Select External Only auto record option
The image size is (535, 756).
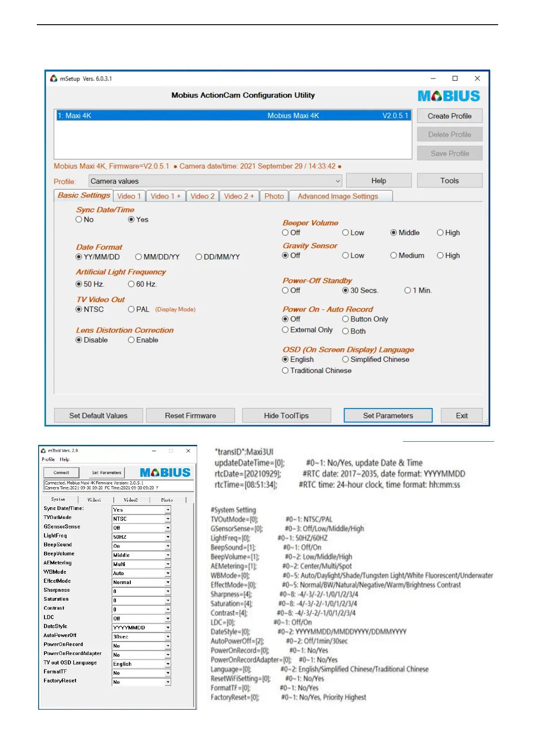(x=286, y=330)
